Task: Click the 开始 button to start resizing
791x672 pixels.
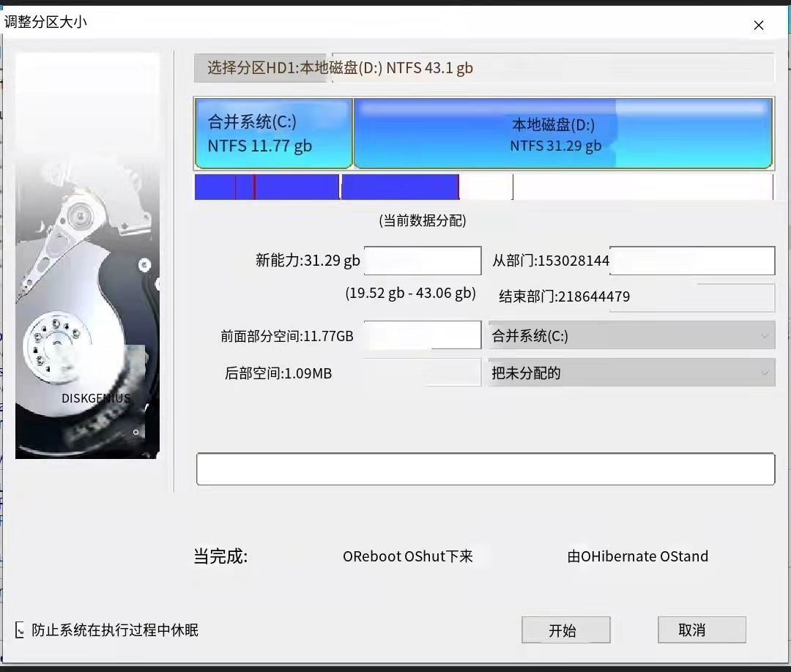Action: (565, 630)
